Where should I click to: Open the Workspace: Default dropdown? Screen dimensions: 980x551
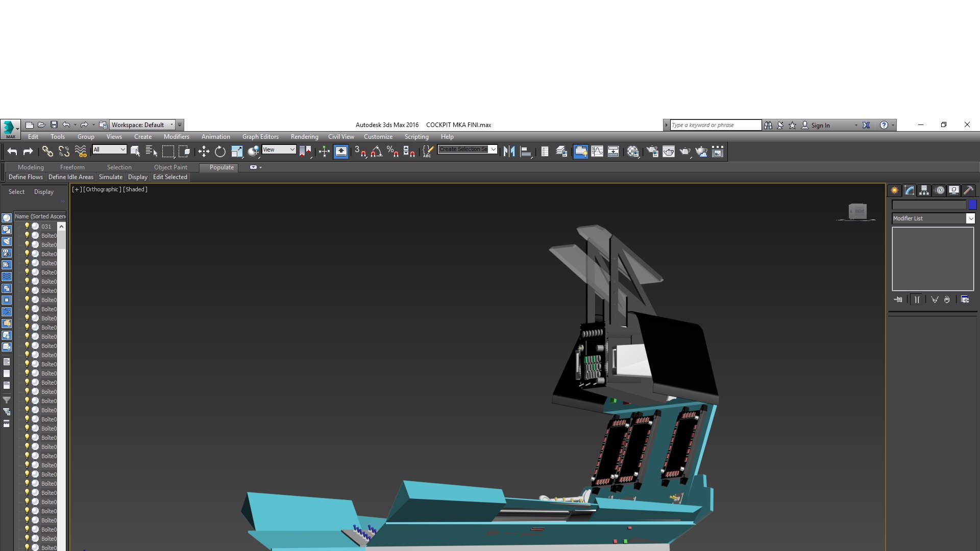click(x=143, y=125)
